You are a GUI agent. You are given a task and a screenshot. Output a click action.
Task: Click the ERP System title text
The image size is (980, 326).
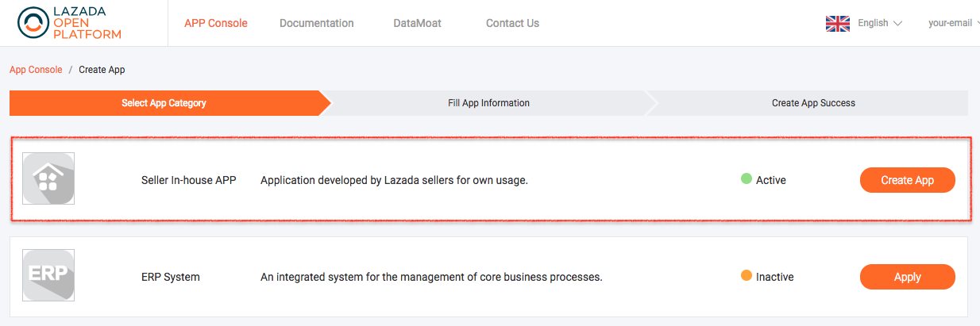[x=171, y=277]
